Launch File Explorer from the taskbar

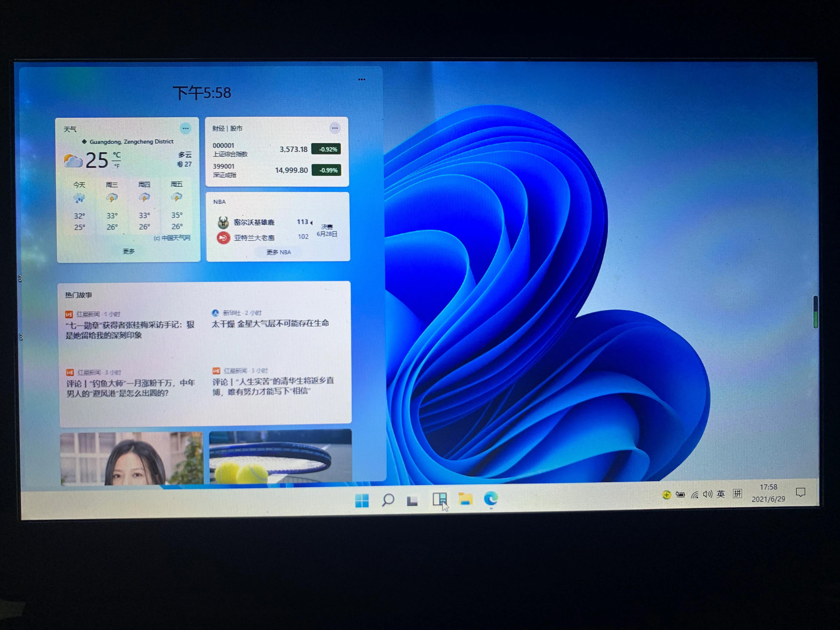click(x=465, y=499)
